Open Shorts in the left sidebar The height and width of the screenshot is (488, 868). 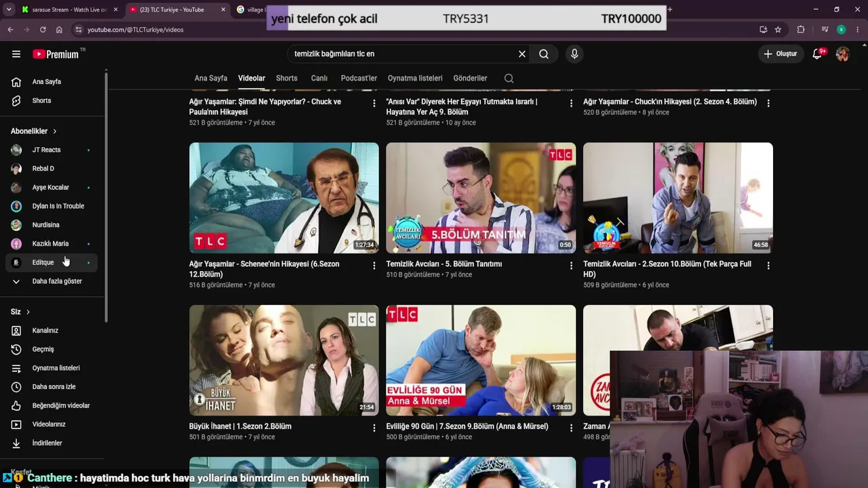tap(53, 100)
